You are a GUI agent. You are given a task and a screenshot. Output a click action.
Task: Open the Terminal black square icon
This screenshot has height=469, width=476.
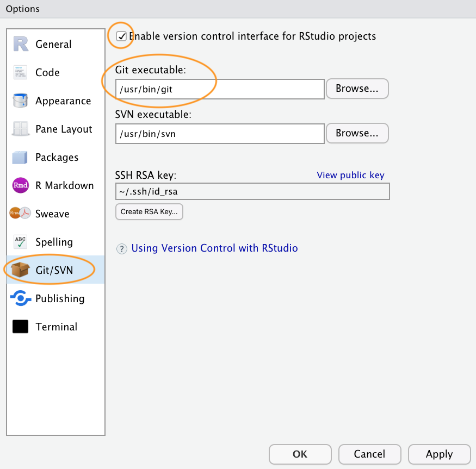[21, 327]
